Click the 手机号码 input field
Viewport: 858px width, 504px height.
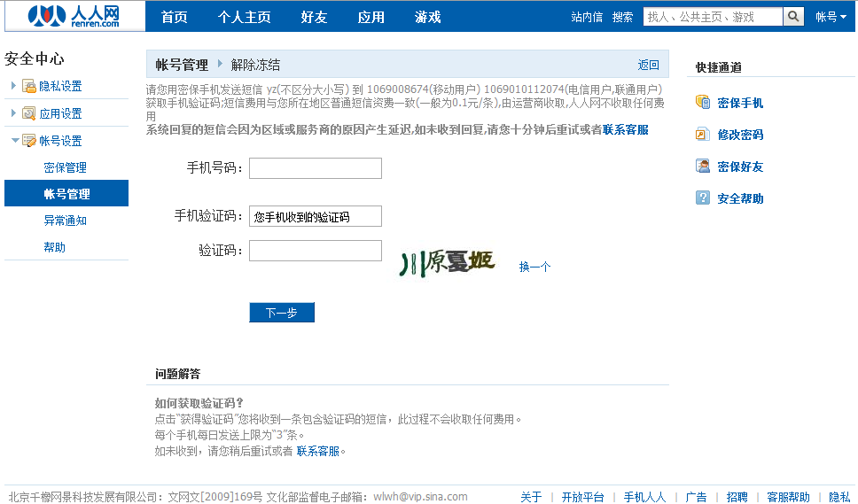(x=315, y=168)
